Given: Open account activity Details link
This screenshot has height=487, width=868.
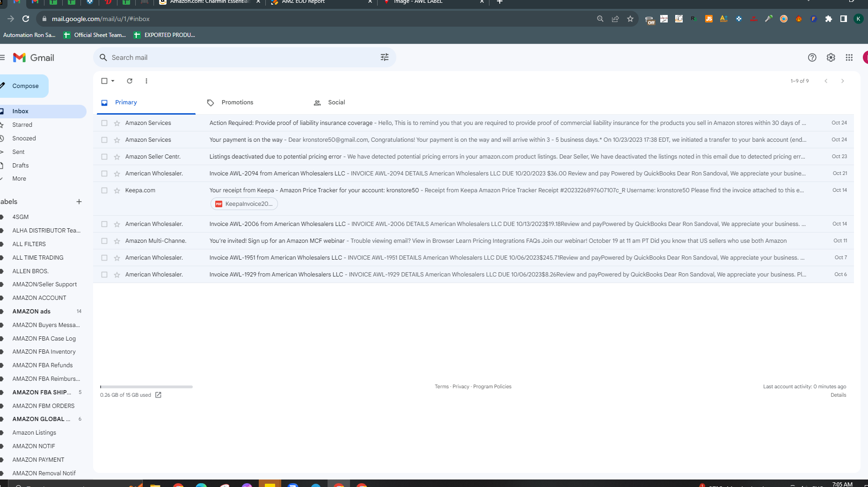Looking at the screenshot, I should tap(839, 395).
